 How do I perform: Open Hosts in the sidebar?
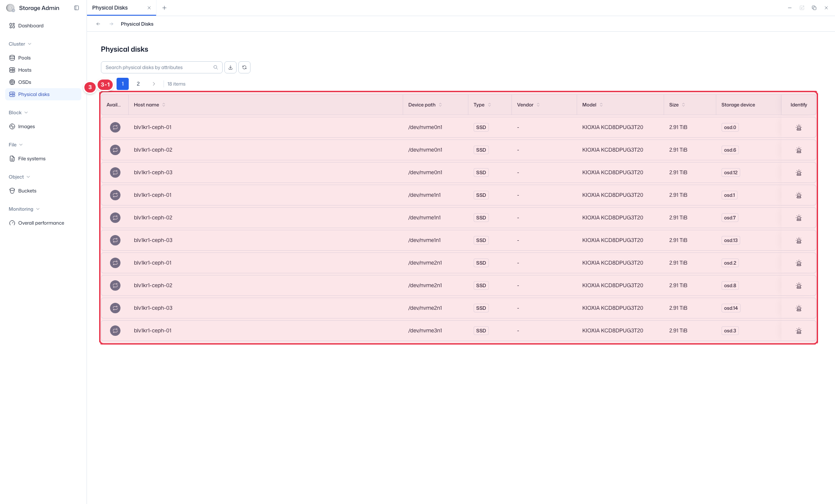(43, 70)
